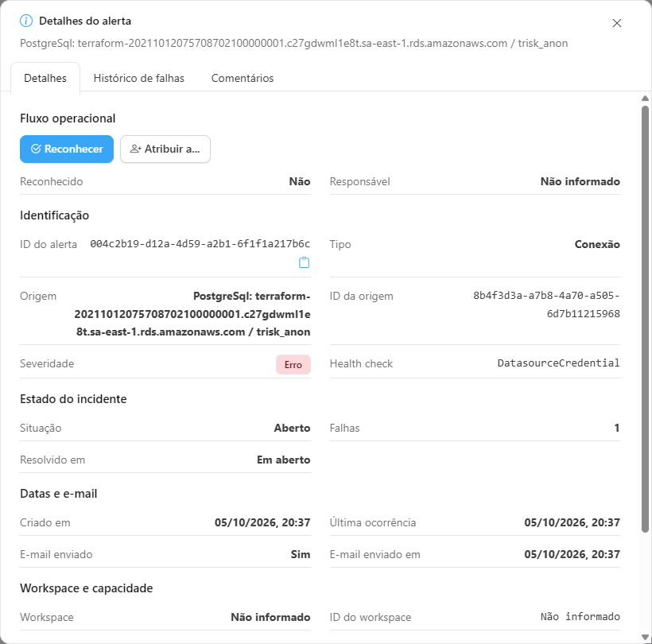Click the Estado do incidente section heading

coord(73,399)
